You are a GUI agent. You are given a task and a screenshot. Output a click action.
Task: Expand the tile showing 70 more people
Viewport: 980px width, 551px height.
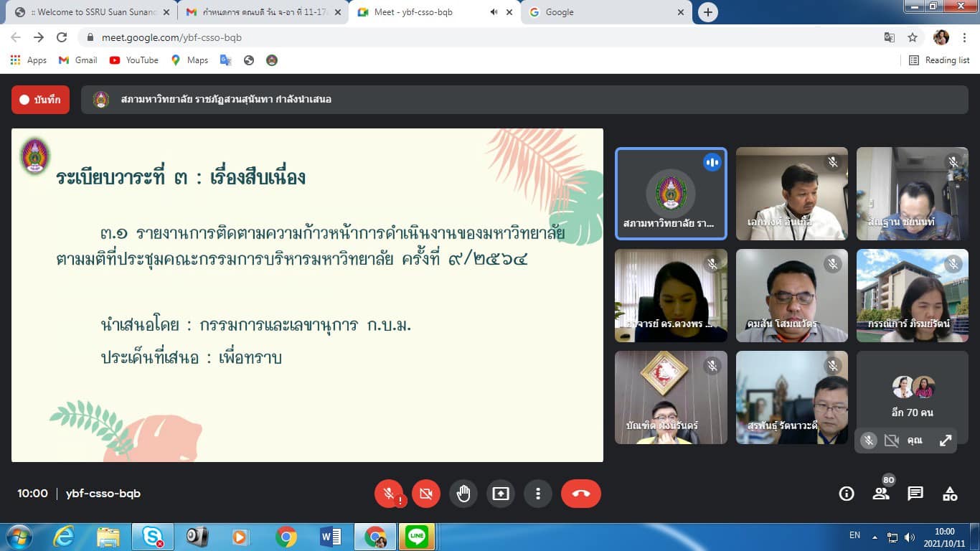[x=913, y=397]
